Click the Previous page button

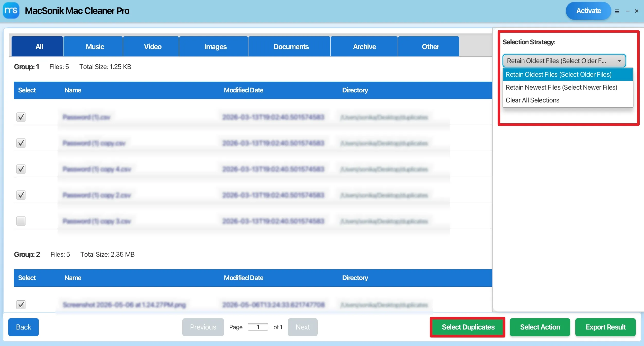click(x=203, y=327)
